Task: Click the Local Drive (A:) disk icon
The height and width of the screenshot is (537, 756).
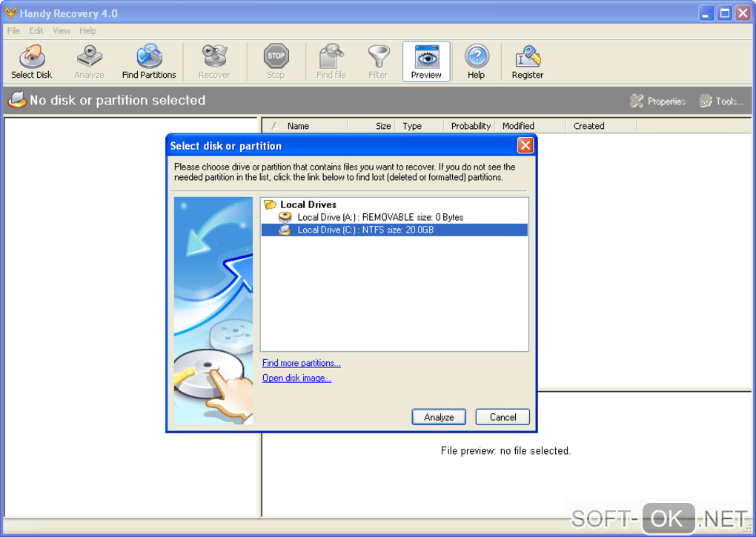Action: tap(285, 217)
